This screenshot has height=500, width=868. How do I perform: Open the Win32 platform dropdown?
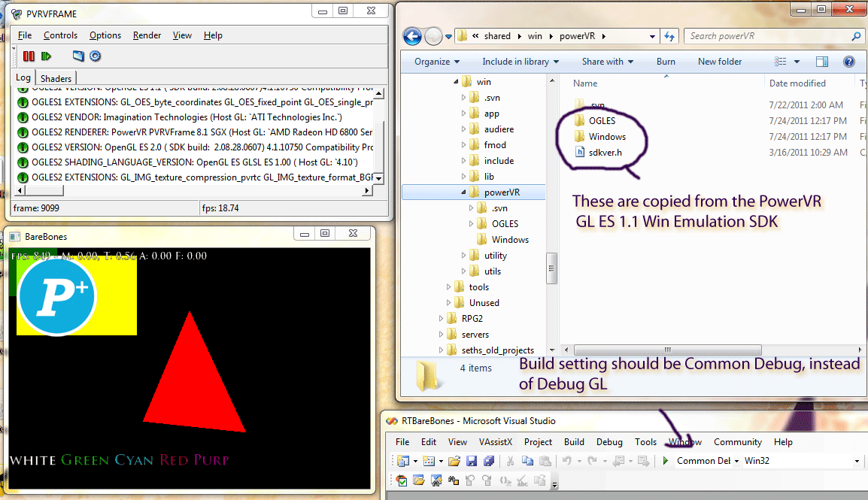pos(857,461)
